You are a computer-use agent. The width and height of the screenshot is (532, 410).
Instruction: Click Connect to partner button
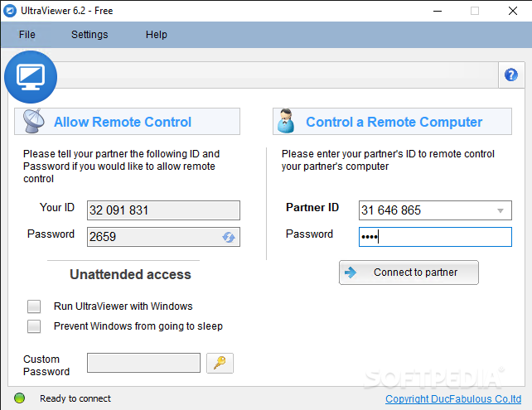(409, 273)
